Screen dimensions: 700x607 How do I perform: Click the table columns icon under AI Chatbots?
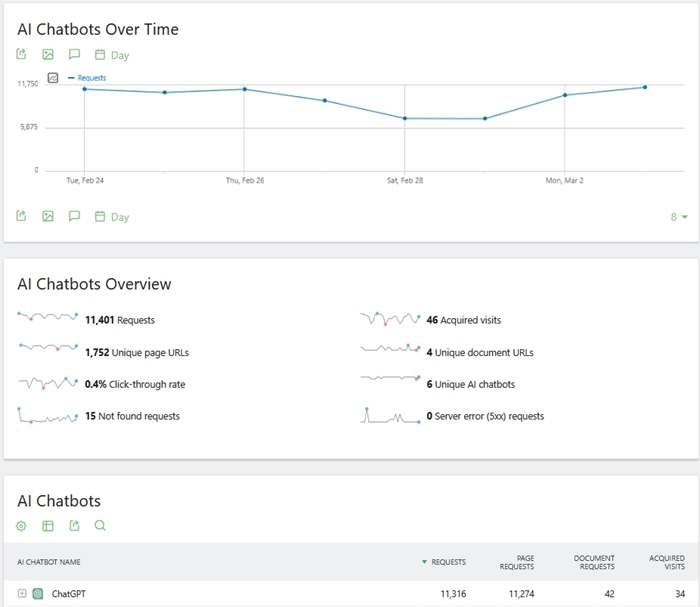point(48,526)
